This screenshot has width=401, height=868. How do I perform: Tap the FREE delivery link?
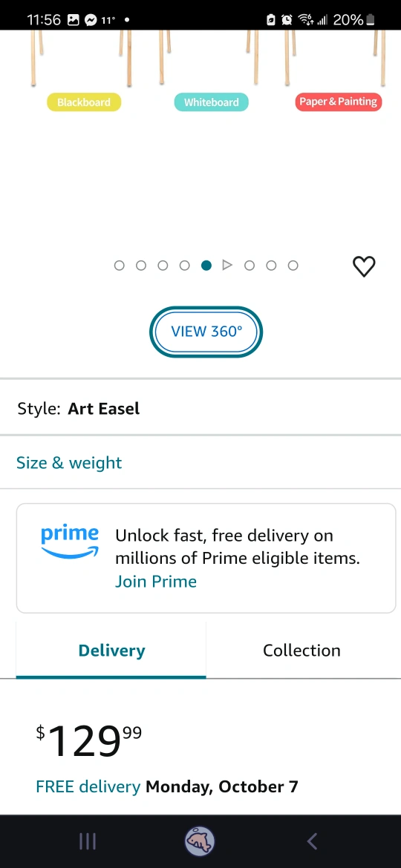tap(88, 786)
